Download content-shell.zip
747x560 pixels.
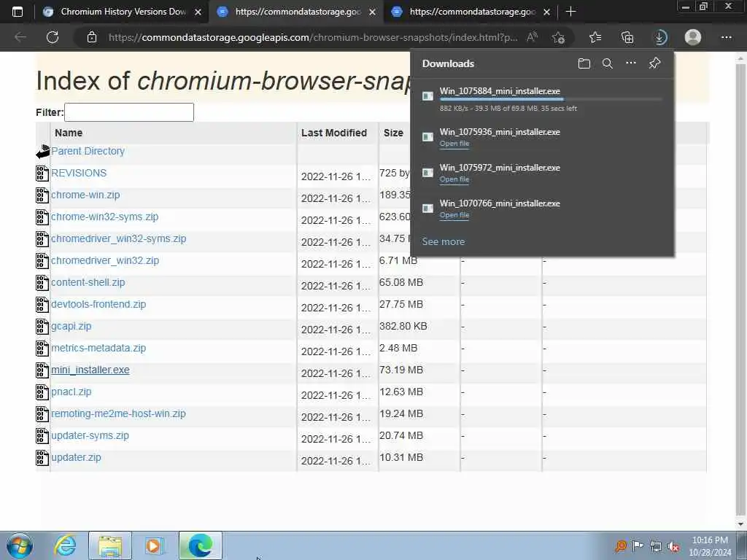pos(88,282)
